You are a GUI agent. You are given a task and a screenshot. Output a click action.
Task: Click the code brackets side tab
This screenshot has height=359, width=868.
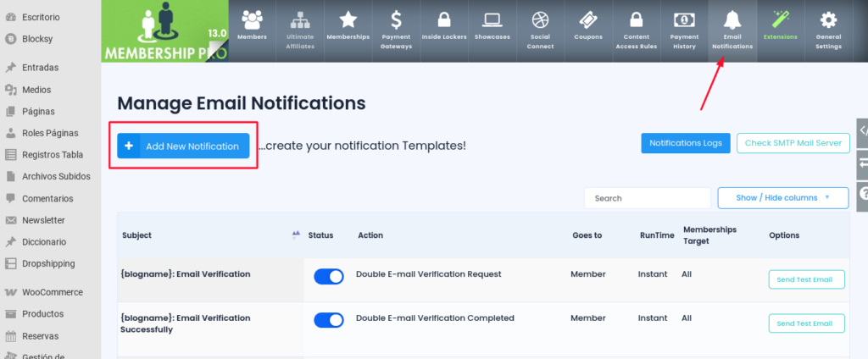coord(862,131)
